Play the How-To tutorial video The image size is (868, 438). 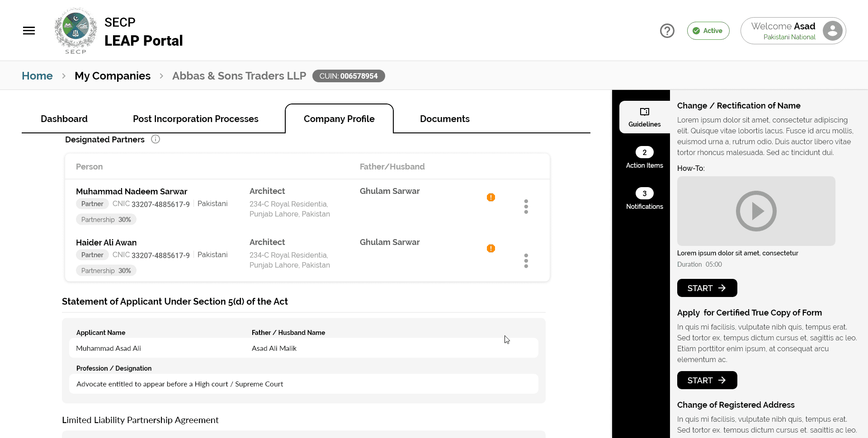[756, 211]
